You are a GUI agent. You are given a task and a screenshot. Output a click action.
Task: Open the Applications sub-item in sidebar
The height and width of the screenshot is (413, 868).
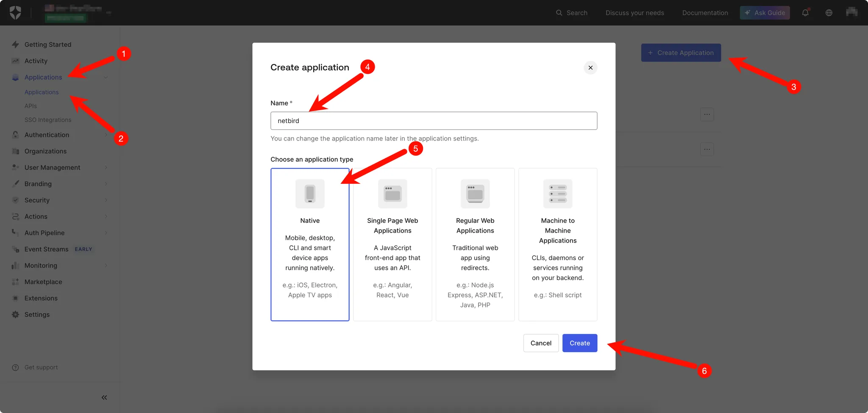point(42,92)
